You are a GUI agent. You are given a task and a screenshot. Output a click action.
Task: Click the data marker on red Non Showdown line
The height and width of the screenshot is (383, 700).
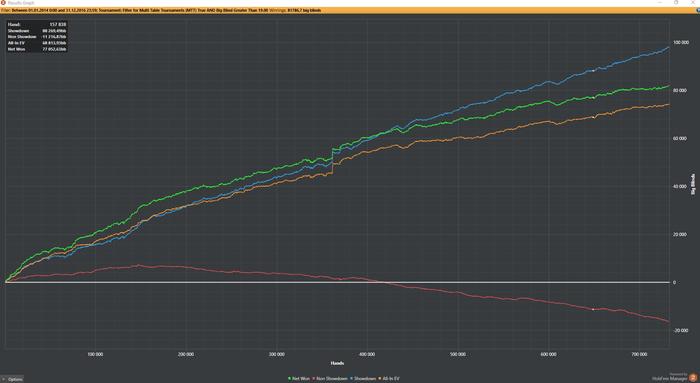coord(593,309)
